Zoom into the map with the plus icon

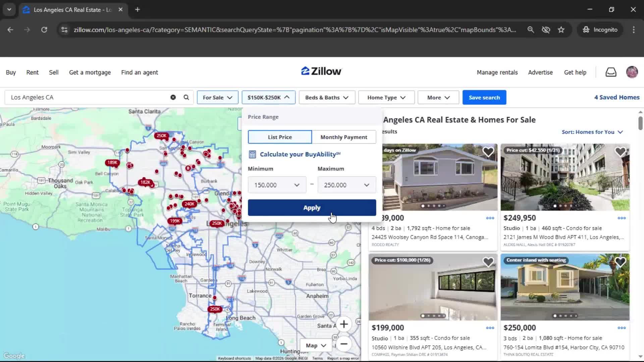click(344, 324)
